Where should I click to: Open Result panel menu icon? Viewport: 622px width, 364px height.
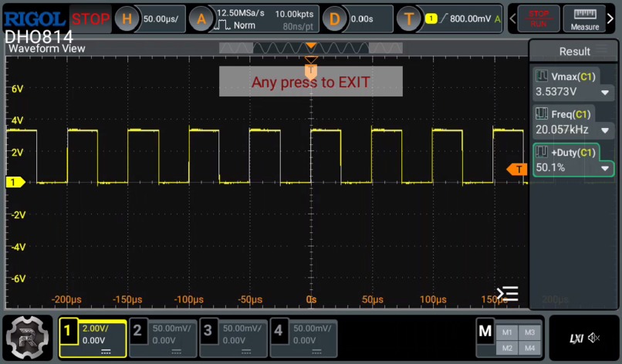point(602,49)
